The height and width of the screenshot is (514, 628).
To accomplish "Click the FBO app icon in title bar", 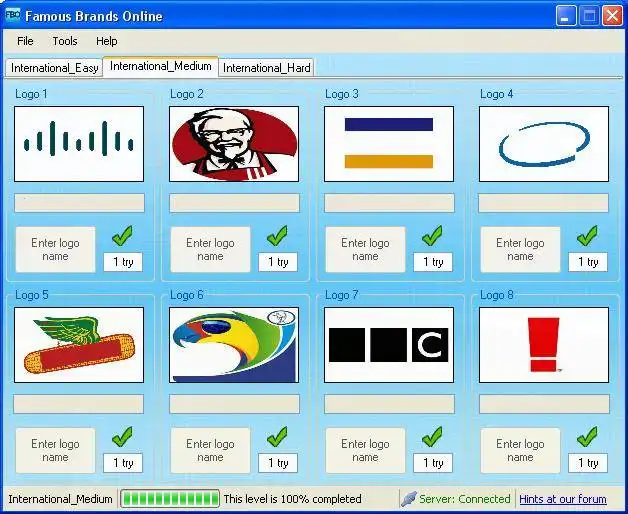I will 13,16.
